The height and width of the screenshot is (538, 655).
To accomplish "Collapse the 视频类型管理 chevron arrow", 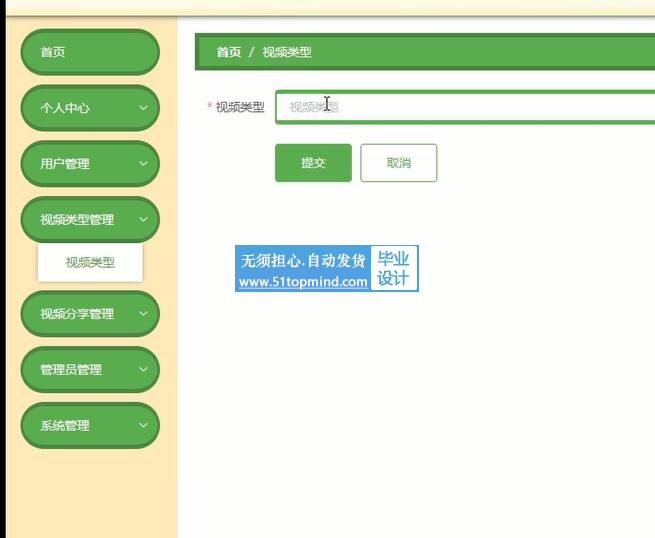I will click(x=143, y=220).
